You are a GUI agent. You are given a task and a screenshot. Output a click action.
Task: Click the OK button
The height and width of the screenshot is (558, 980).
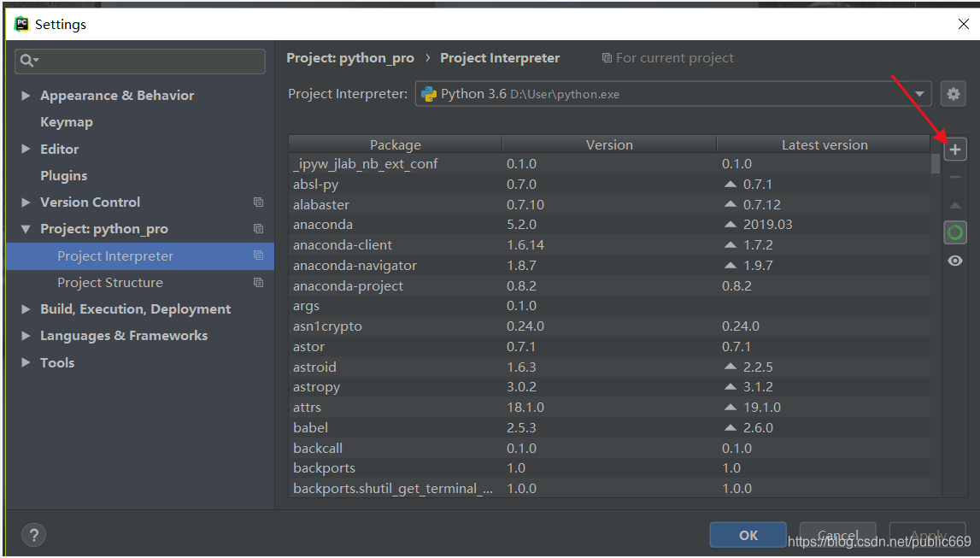748,536
